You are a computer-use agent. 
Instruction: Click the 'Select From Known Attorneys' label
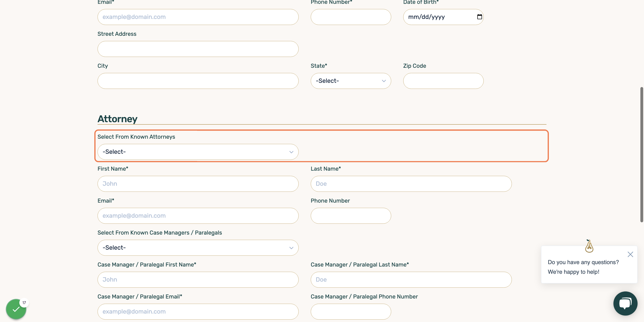click(x=136, y=137)
